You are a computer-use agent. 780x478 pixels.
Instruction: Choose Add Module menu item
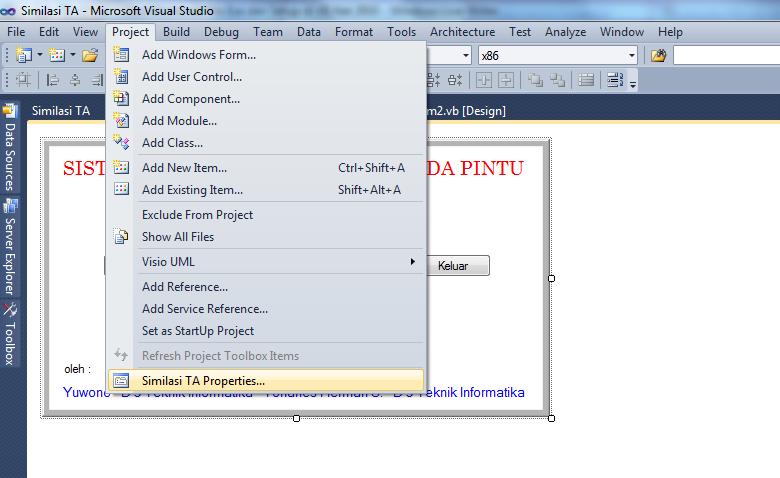coord(266,120)
